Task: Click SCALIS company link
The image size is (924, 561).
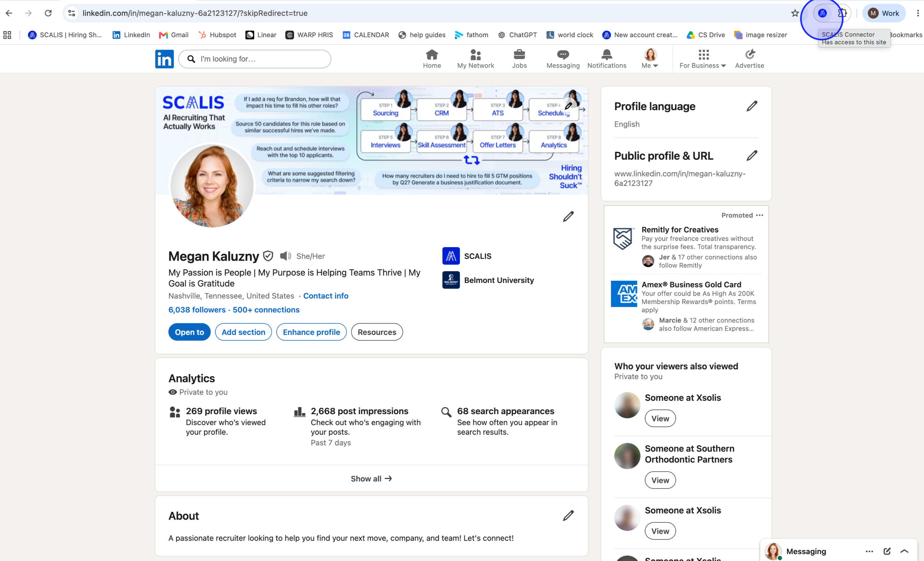Action: tap(467, 256)
